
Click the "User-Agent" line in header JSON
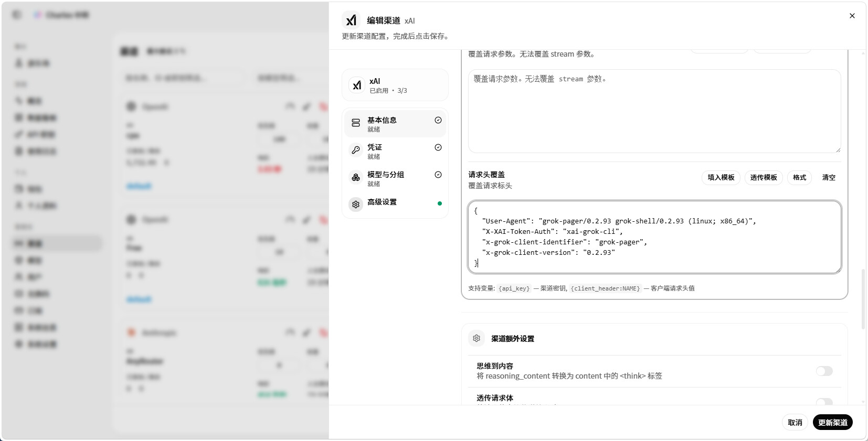coord(619,221)
